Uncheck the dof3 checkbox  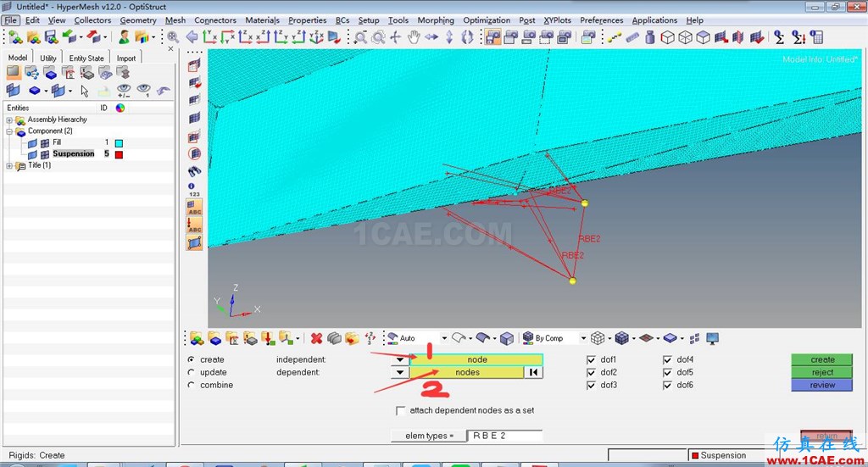point(591,385)
